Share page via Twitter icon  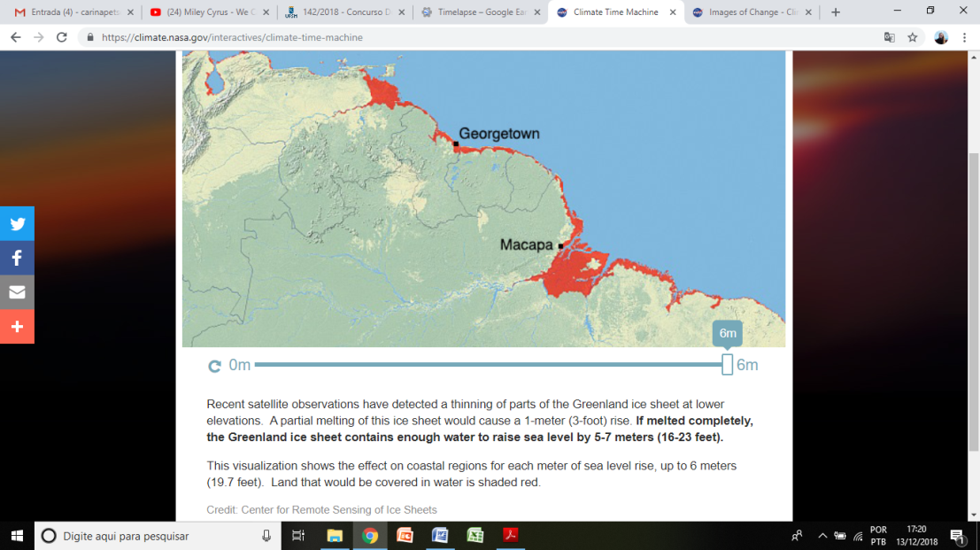[x=17, y=224]
